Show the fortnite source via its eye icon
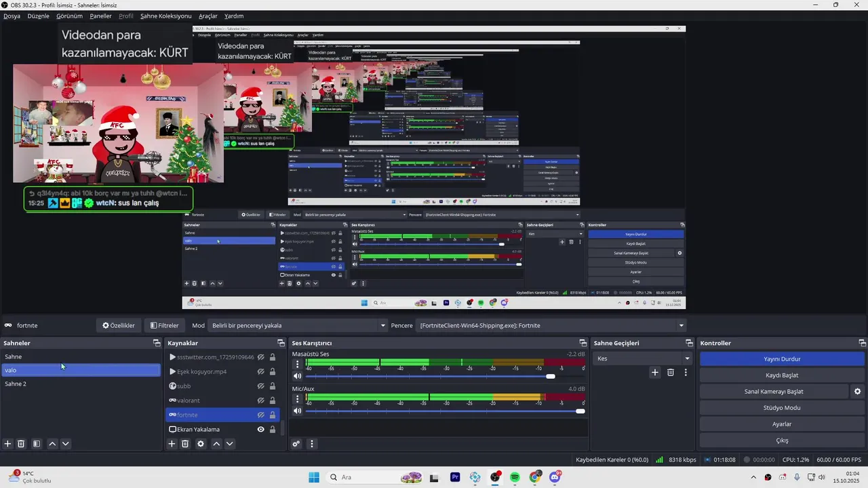 coord(260,415)
